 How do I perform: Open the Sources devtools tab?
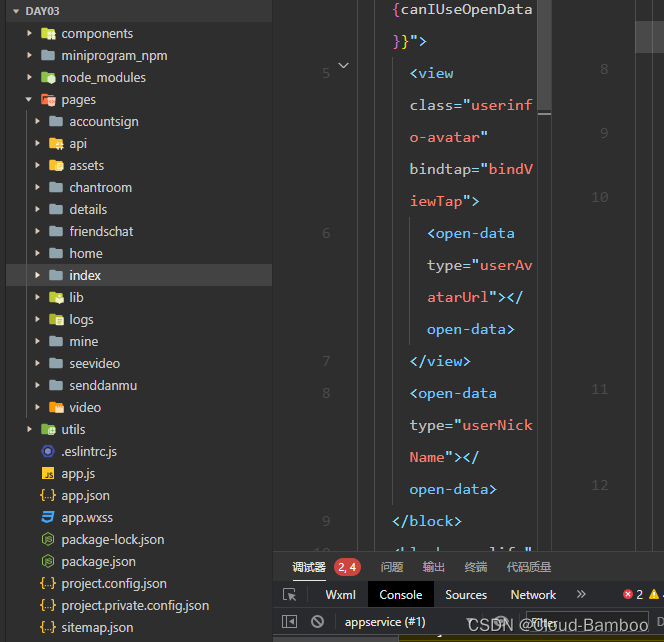point(466,595)
